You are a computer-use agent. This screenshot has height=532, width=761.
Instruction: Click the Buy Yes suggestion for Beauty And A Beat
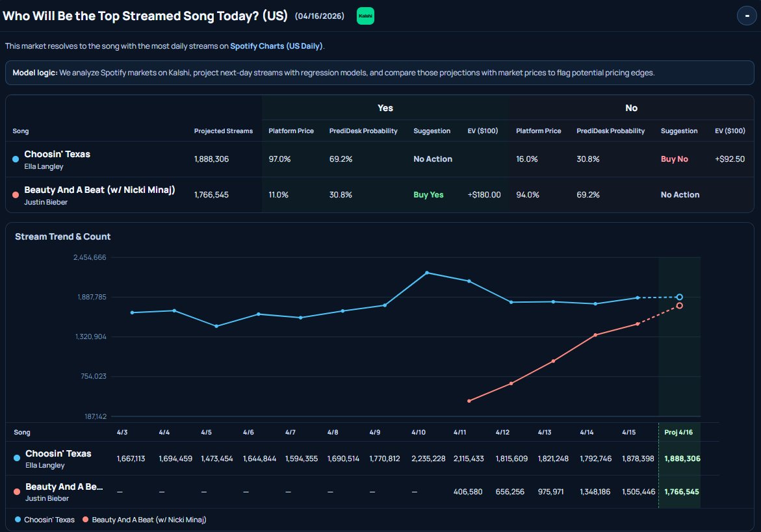click(428, 194)
